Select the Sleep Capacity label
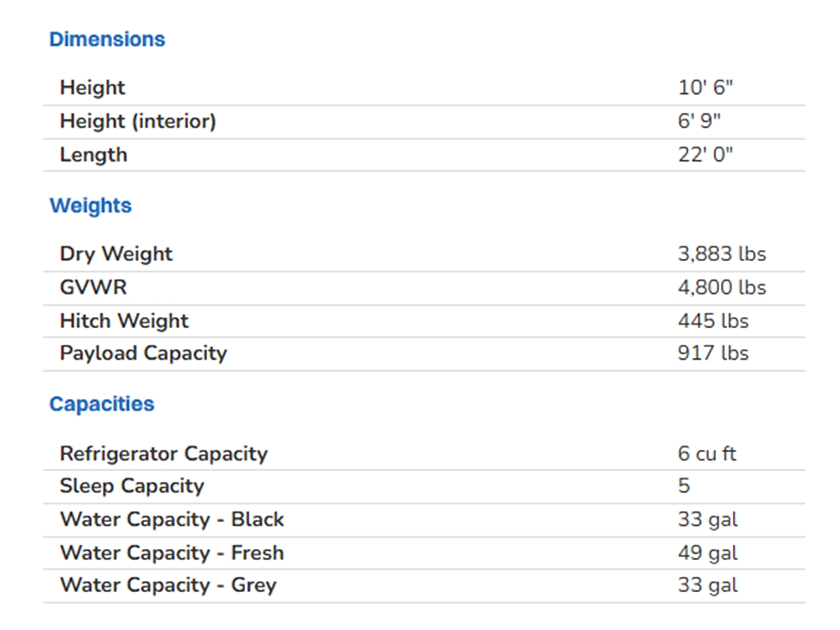840x630 pixels. coord(132,486)
